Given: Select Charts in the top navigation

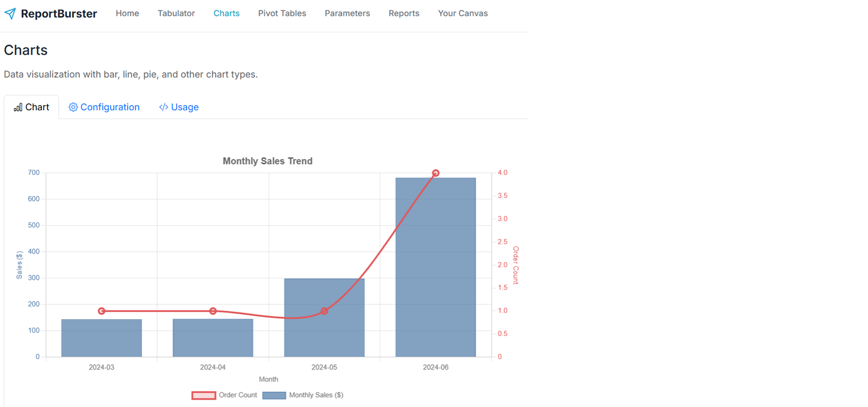Looking at the screenshot, I should (226, 13).
